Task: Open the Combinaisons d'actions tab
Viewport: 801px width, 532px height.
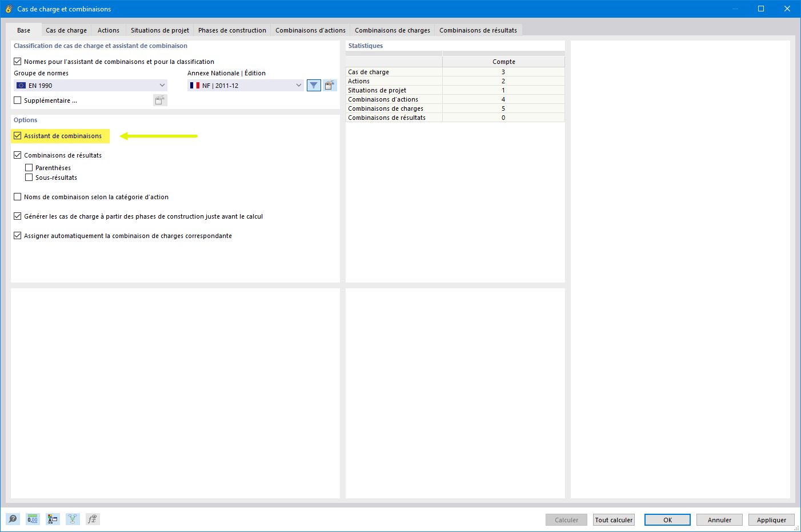Action: (x=310, y=30)
